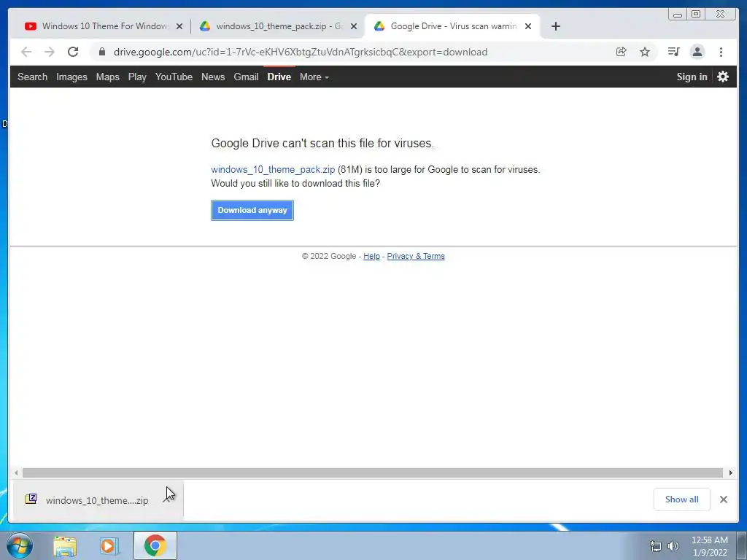Close the Windows 10 Theme YouTube tab
747x560 pixels.
tap(179, 26)
